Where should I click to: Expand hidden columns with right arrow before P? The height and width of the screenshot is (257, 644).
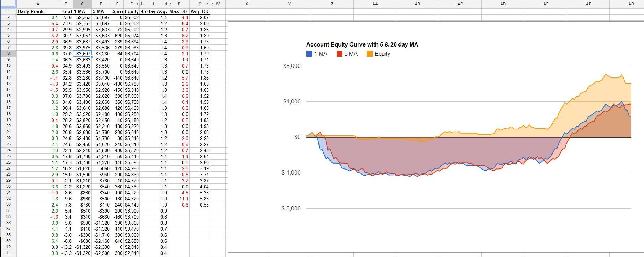(x=170, y=4)
